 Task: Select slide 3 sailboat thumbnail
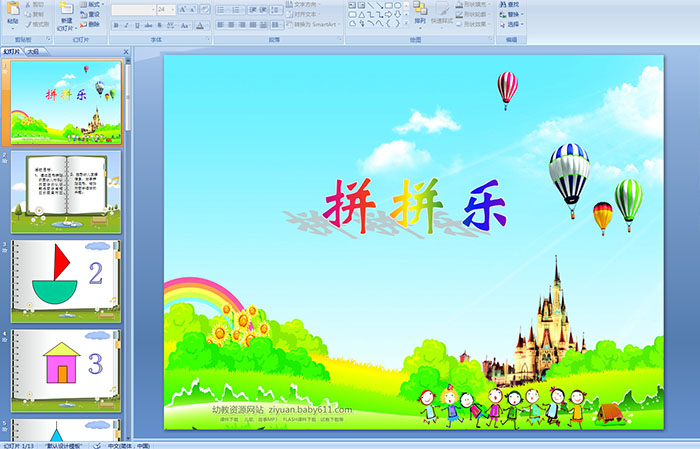[66, 282]
